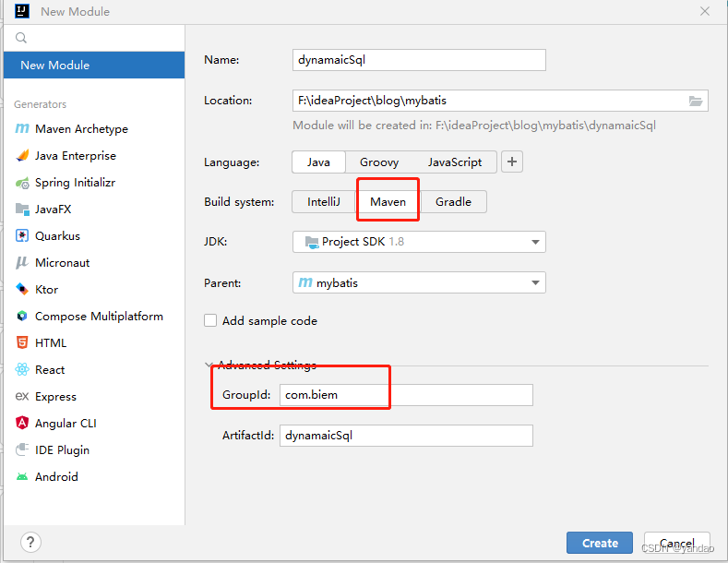Screen dimensions: 728x563
Task: Click the React atom icon
Action: pyautogui.click(x=22, y=370)
